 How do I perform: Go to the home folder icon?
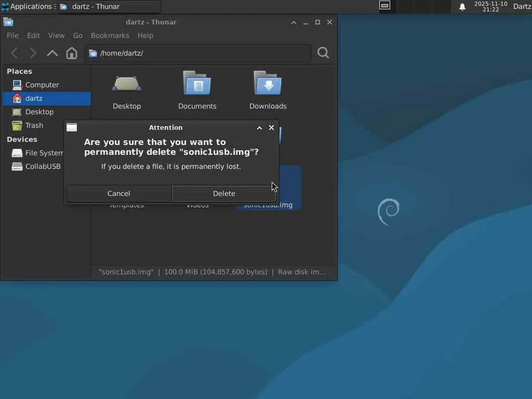point(72,53)
